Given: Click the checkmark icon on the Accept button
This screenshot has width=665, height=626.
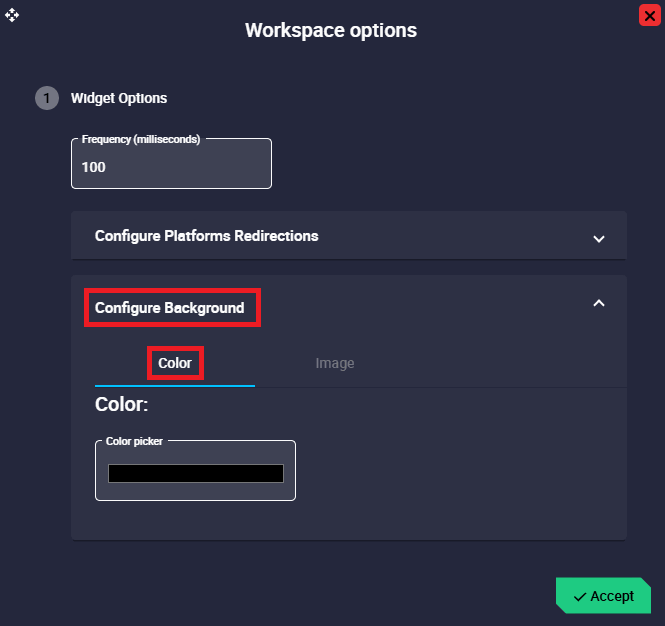Looking at the screenshot, I should coord(580,597).
